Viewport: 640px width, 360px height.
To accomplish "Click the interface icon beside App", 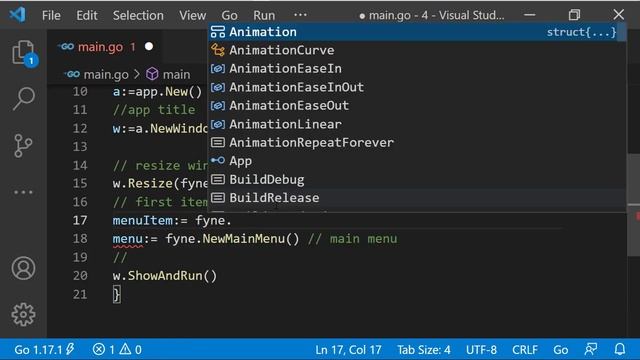I will [218, 161].
